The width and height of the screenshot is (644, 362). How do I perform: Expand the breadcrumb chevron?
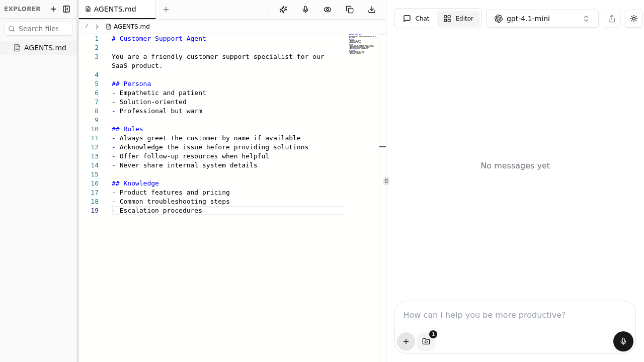point(97,27)
